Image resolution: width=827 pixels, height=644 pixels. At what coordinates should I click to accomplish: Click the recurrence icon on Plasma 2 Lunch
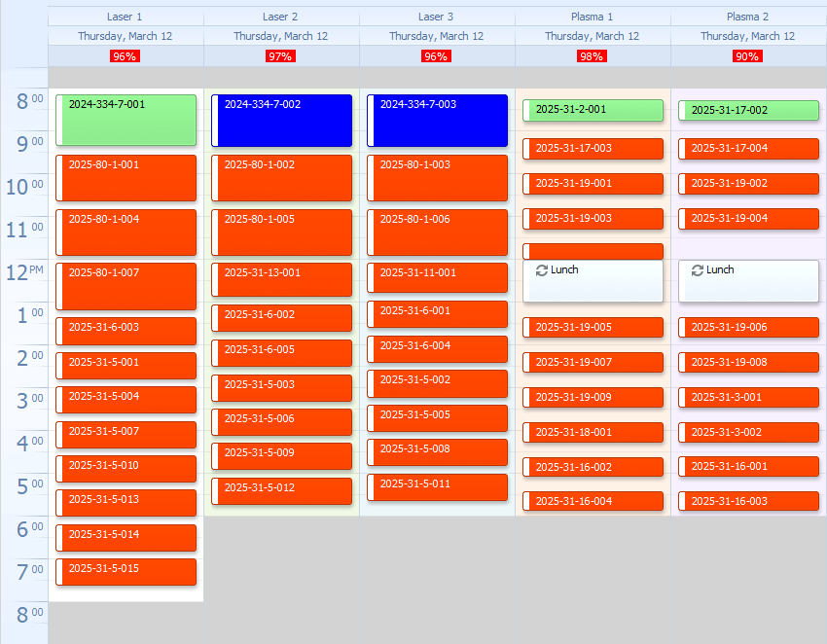point(698,270)
